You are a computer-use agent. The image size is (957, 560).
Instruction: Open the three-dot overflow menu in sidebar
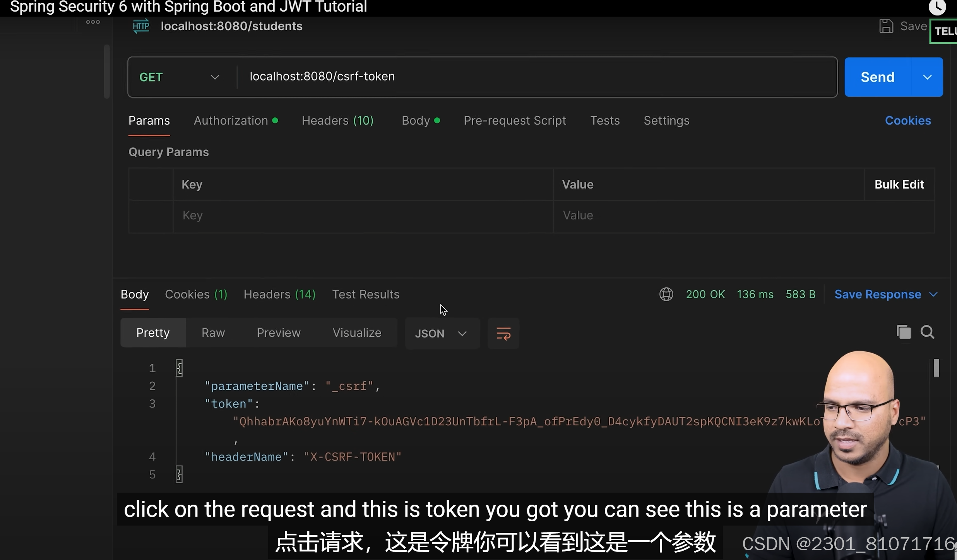92,22
